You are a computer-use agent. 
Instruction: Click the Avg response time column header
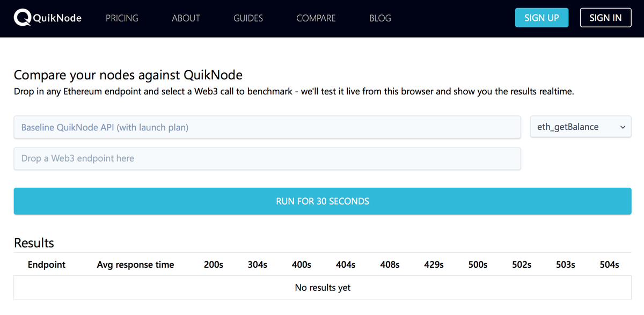[135, 265]
